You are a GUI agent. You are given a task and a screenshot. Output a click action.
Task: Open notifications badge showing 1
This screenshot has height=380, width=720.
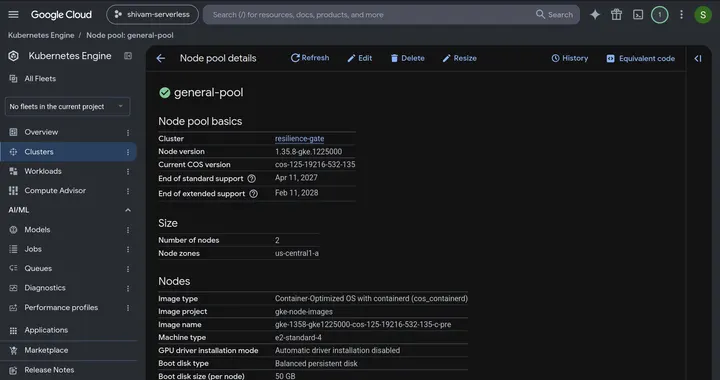(659, 15)
